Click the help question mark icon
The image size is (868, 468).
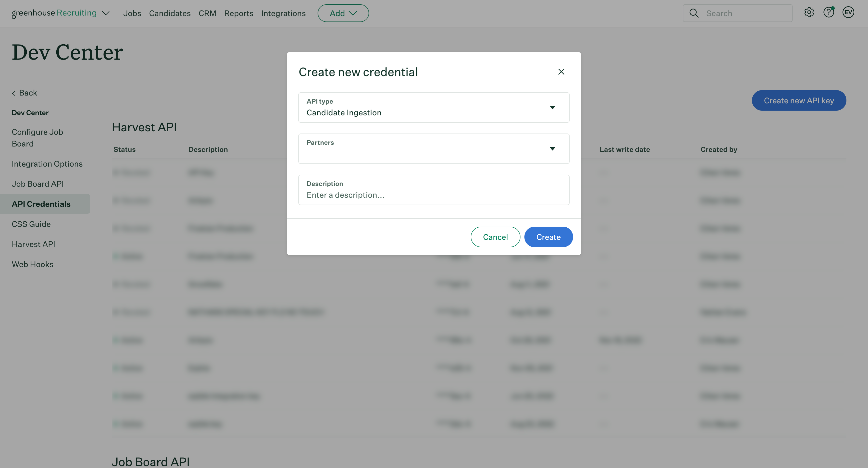coord(828,13)
